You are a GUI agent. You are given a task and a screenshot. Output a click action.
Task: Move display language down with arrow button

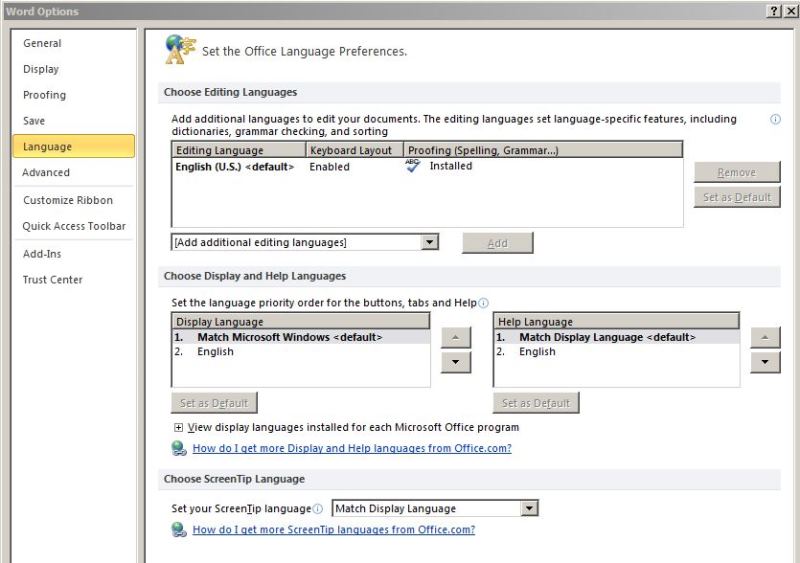tap(456, 362)
